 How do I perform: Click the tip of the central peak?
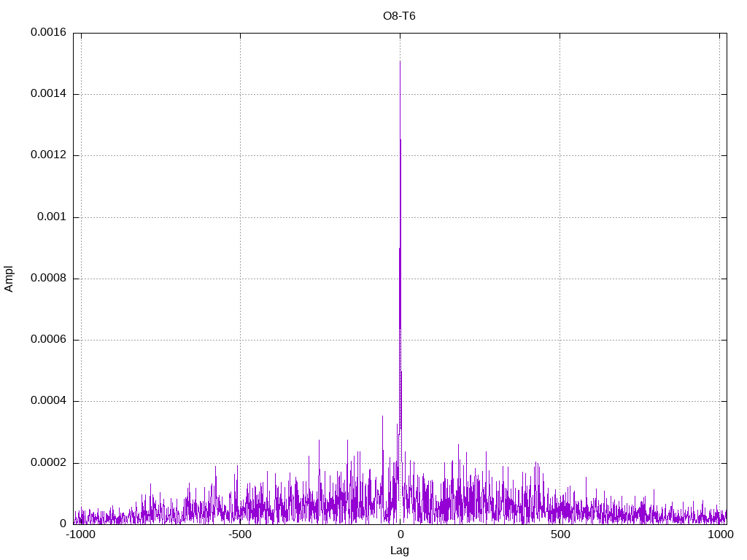point(400,61)
